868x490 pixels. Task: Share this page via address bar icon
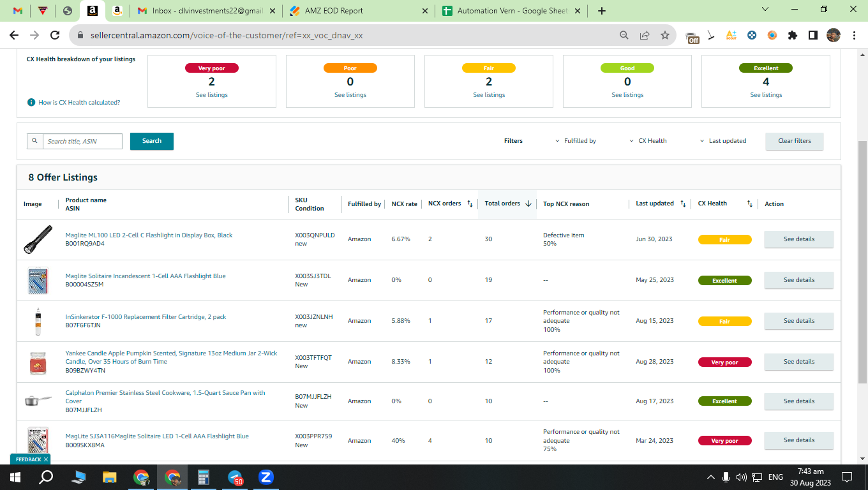[645, 35]
